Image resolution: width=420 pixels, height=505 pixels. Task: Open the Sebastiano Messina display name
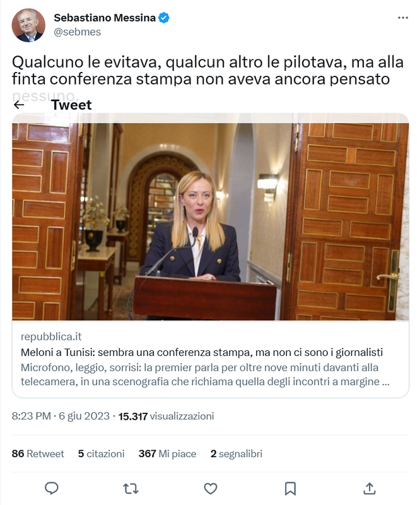point(105,18)
